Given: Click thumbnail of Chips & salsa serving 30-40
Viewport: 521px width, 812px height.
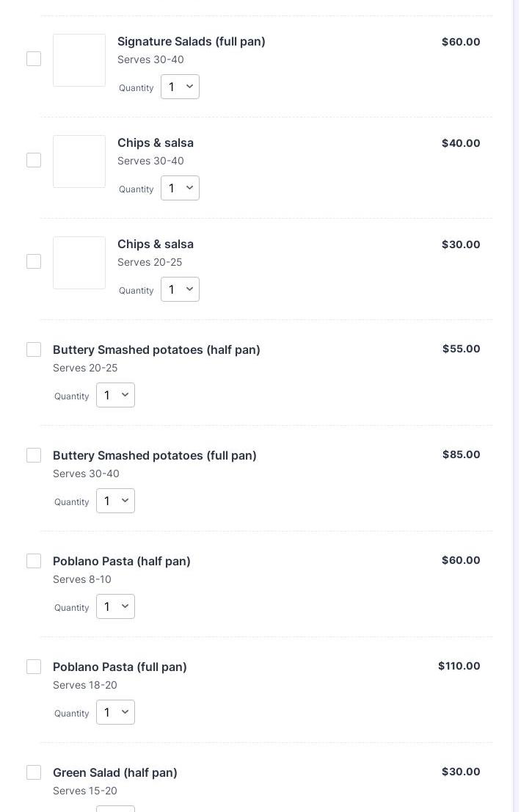Looking at the screenshot, I should 79,162.
